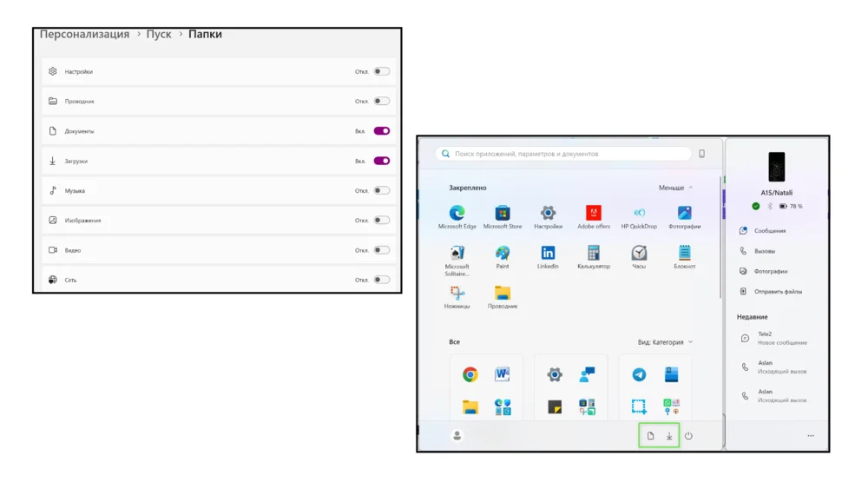Viewport: 868px width, 489px height.
Task: Click the Закреплено section heading
Action: click(468, 188)
